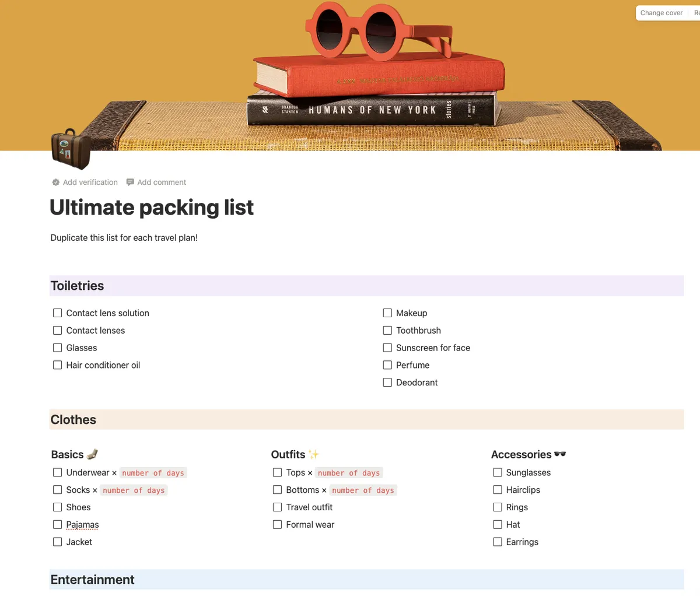The height and width of the screenshot is (596, 700).
Task: Select the number of days tag beside Socks
Action: pos(134,490)
